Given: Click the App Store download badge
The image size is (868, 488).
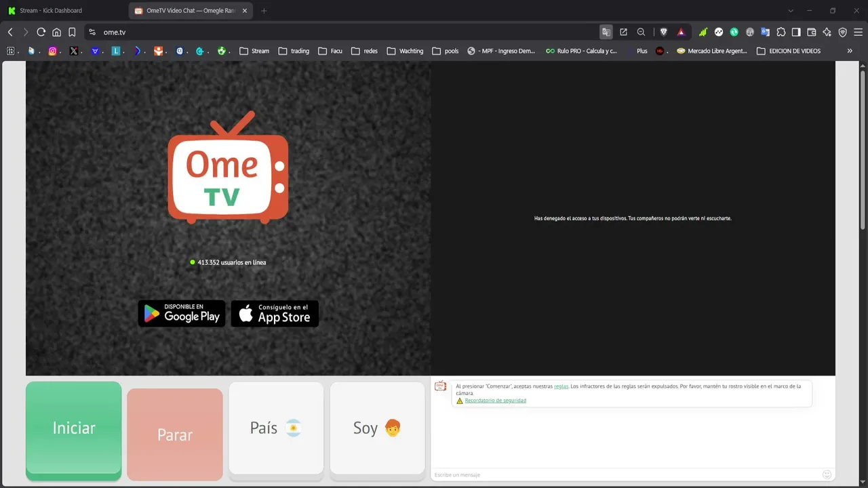Looking at the screenshot, I should point(275,313).
